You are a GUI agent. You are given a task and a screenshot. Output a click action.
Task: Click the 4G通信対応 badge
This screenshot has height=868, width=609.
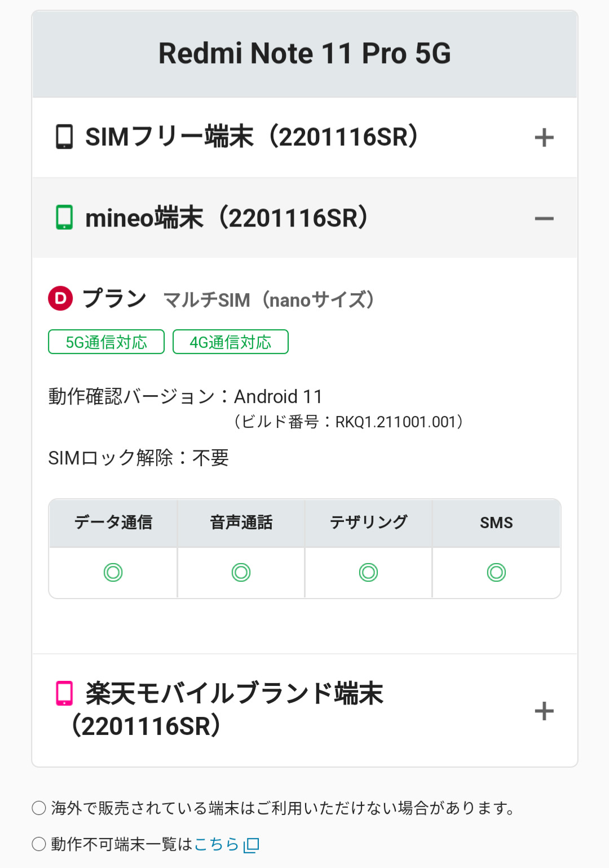click(x=231, y=342)
